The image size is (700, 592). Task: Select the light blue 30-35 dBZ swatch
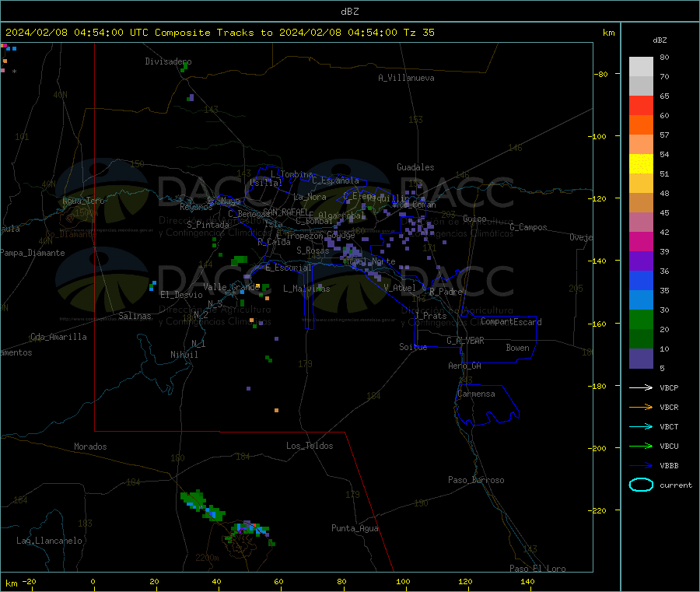(x=641, y=300)
